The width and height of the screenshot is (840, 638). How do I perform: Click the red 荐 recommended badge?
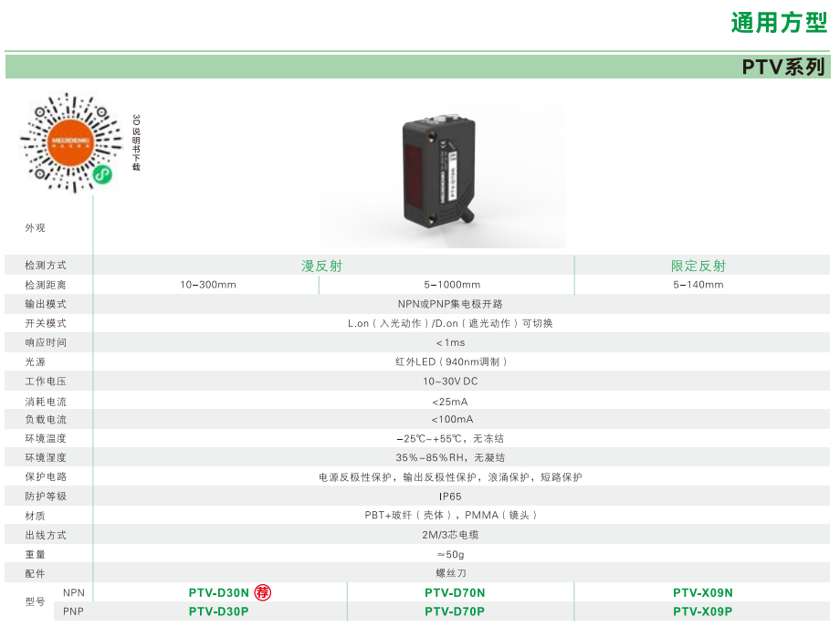point(263,592)
